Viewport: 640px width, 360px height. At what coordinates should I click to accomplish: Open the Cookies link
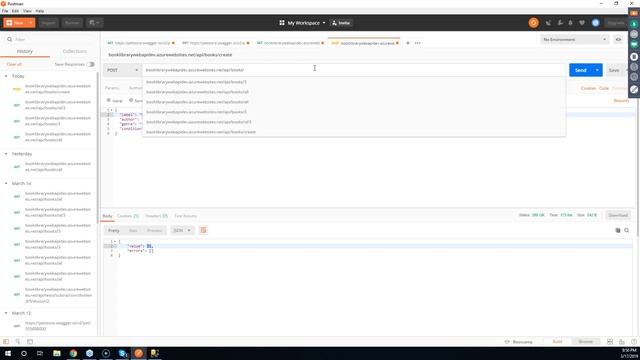point(588,89)
